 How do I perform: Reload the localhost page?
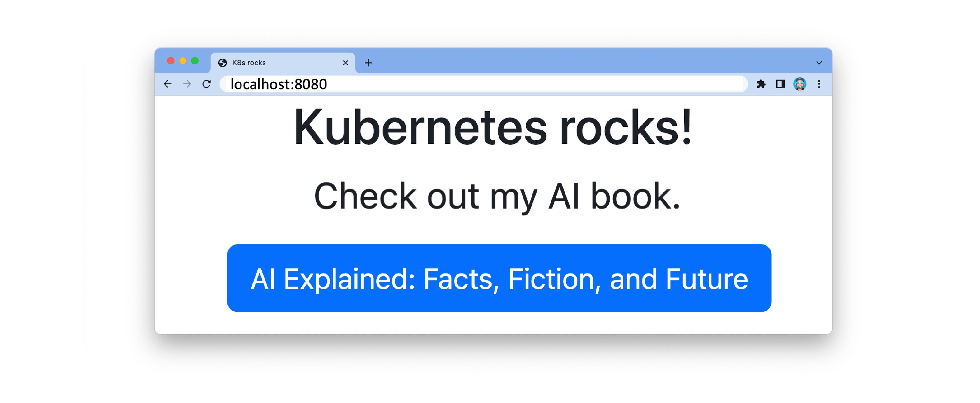(x=206, y=84)
